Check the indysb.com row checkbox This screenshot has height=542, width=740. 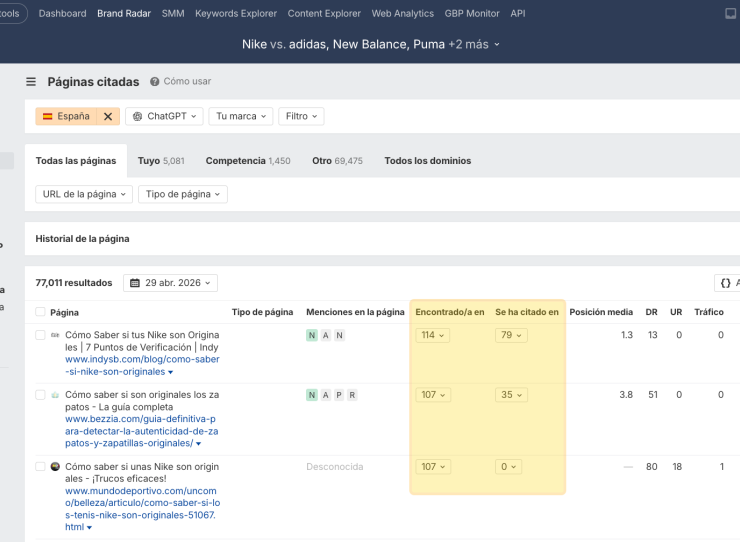point(40,335)
